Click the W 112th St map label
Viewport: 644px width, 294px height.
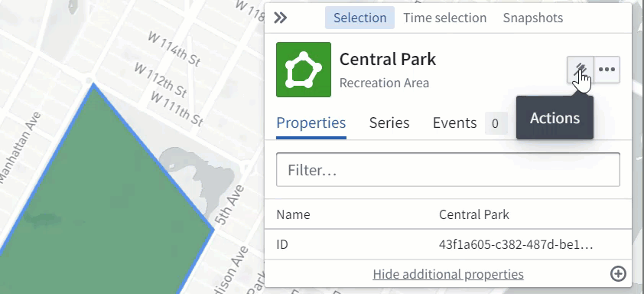[x=161, y=80]
